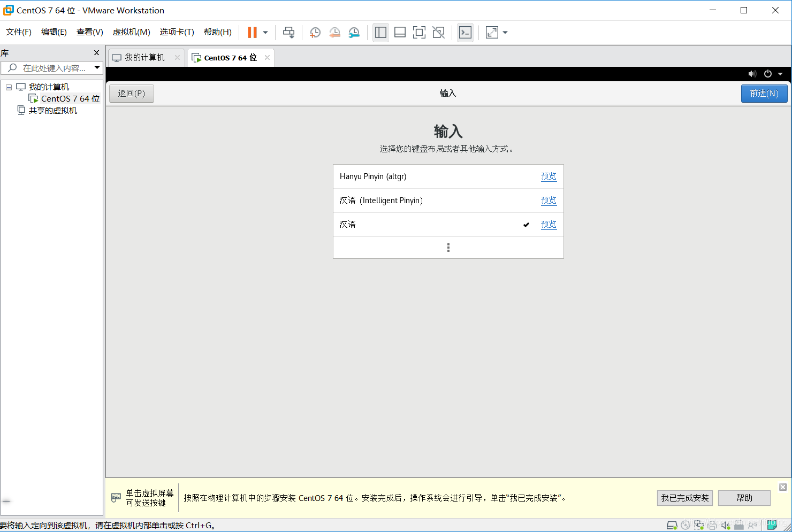Viewport: 792px width, 532px height.
Task: Close the library panel
Action: point(97,52)
